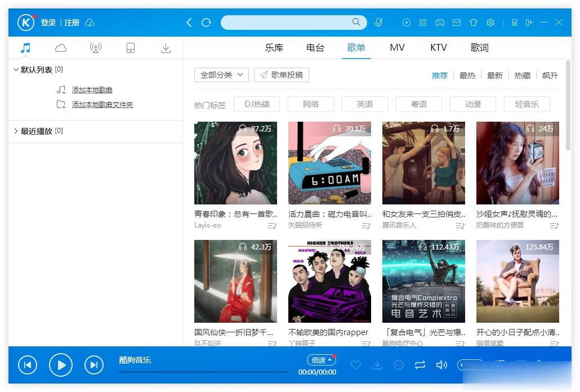
Task: Filter by the 英语 tag
Action: coord(365,104)
